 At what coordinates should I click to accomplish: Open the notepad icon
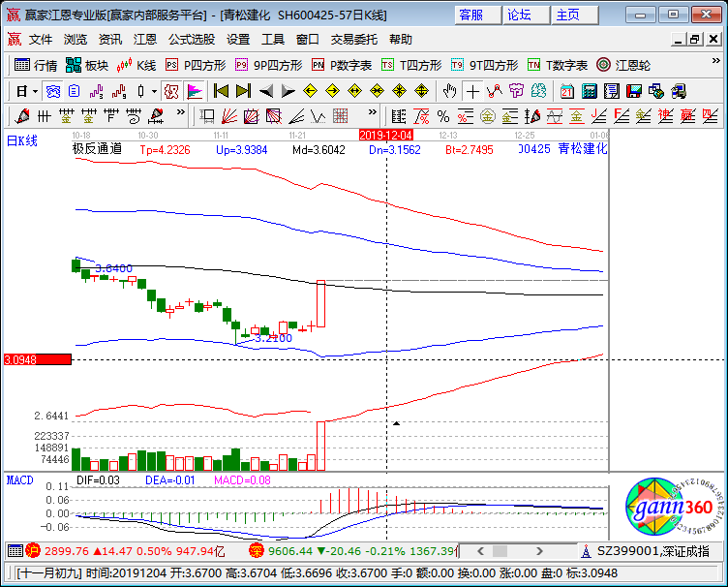click(612, 91)
